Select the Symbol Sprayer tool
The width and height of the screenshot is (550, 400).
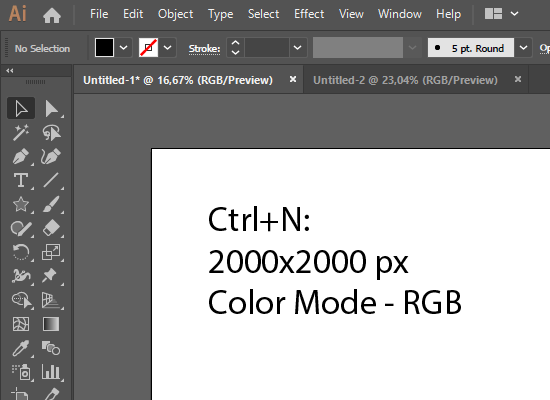[x=21, y=372]
